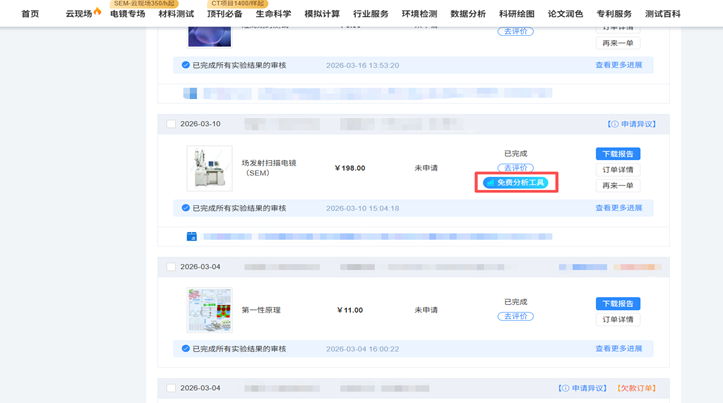
Task: Click the blue check icon on the 2026-03-04 16:00:22 row
Action: coord(185,349)
